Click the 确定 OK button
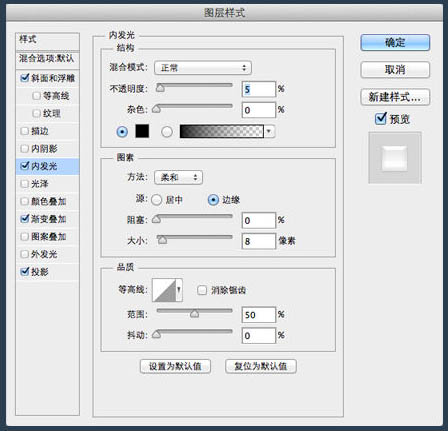 [395, 42]
